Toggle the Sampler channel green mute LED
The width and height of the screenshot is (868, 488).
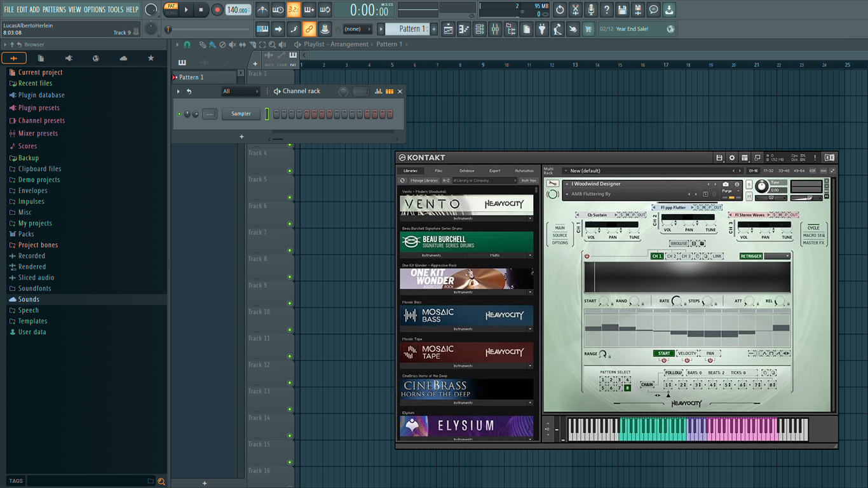click(179, 114)
